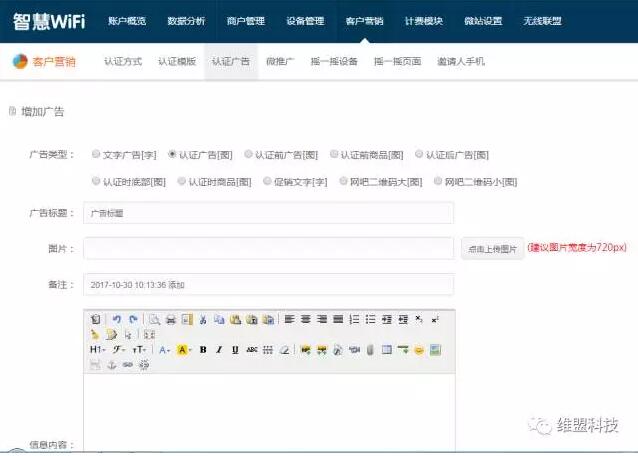Click the print icon in editor
The height and width of the screenshot is (456, 638).
tap(171, 319)
